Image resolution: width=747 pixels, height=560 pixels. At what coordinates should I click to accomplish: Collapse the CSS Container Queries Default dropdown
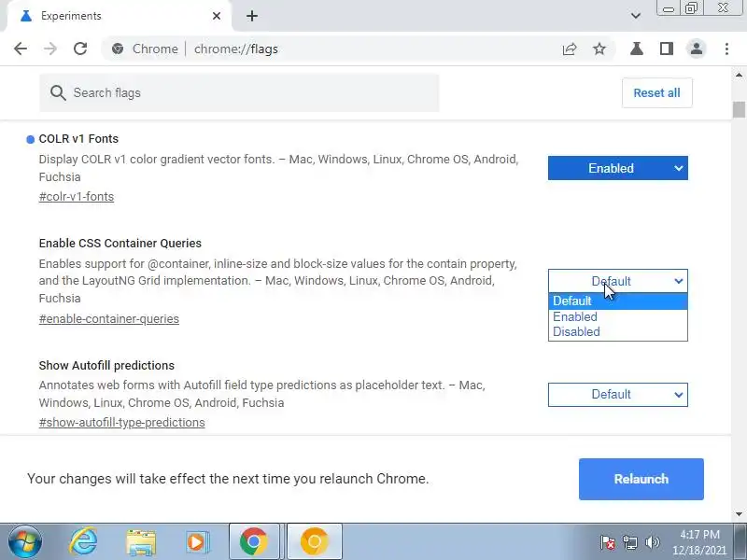[618, 281]
